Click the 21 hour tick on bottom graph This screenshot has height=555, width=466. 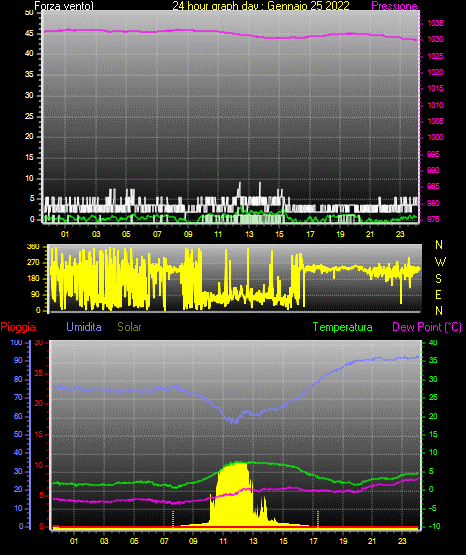point(372,541)
